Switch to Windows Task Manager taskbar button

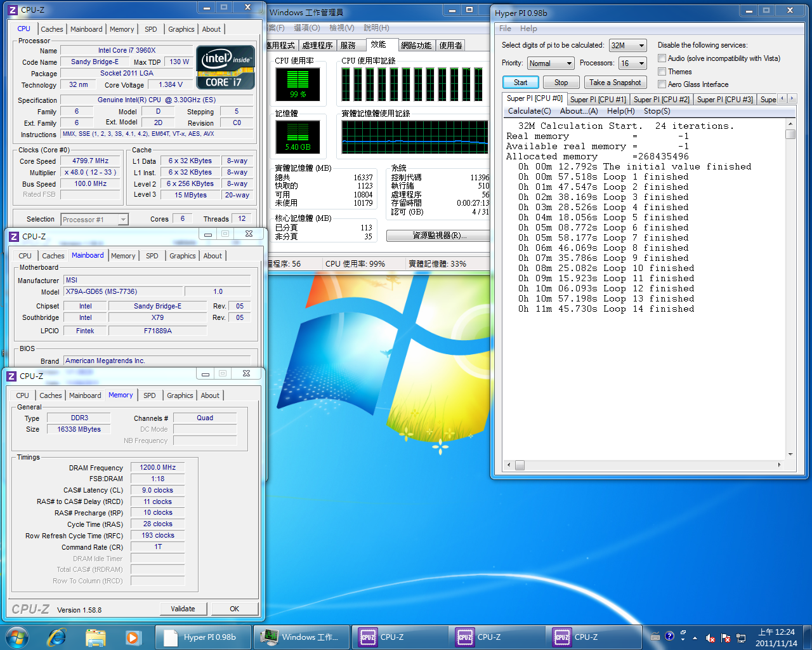pyautogui.click(x=302, y=637)
